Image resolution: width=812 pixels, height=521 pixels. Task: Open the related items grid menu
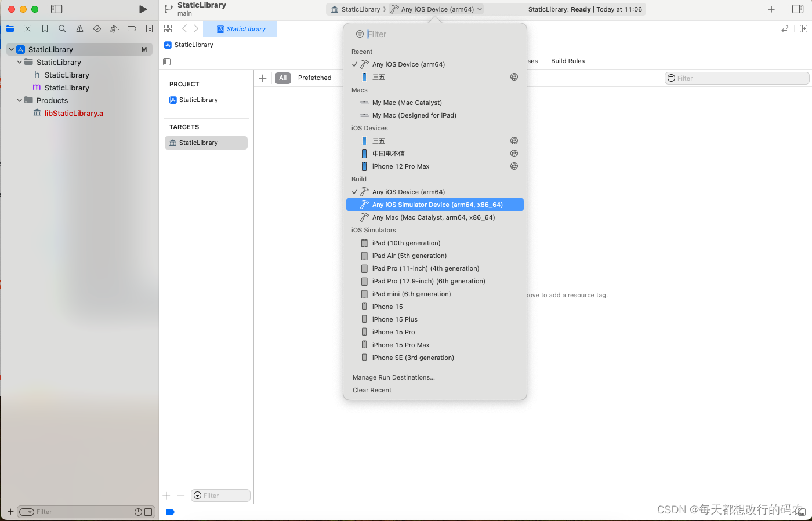tap(168, 28)
